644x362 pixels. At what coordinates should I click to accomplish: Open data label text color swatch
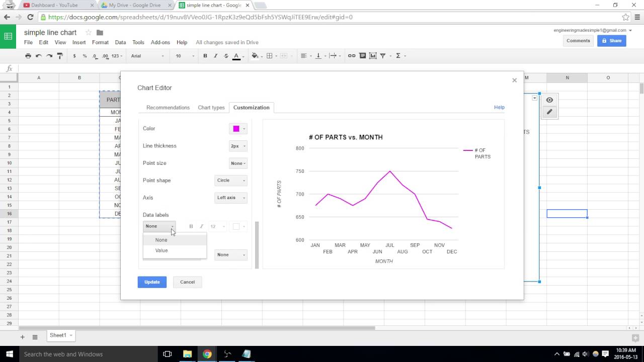(238, 226)
